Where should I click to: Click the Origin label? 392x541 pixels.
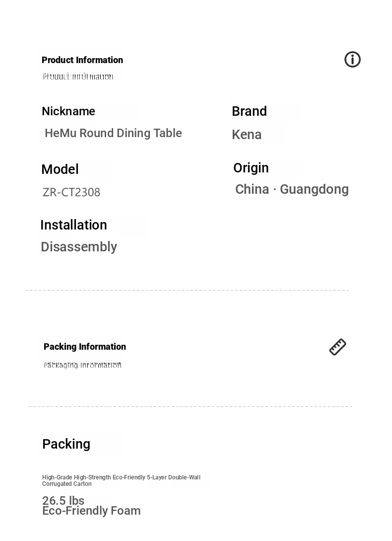click(x=251, y=168)
